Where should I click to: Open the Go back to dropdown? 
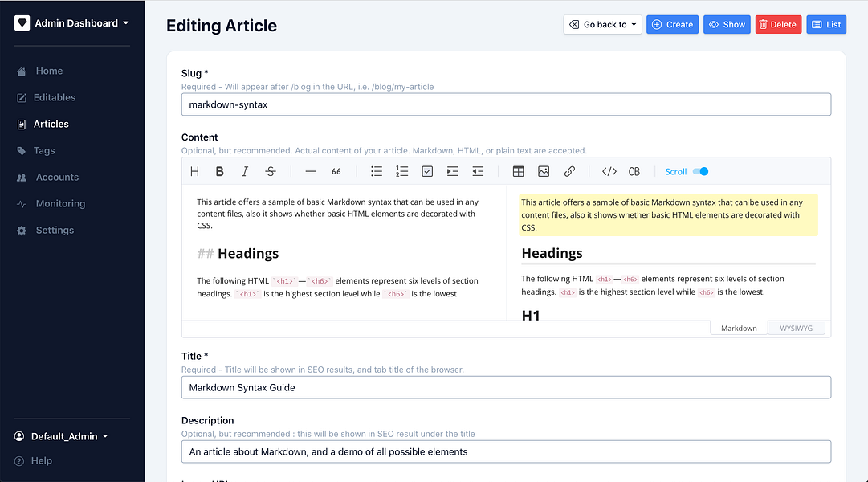tap(603, 24)
